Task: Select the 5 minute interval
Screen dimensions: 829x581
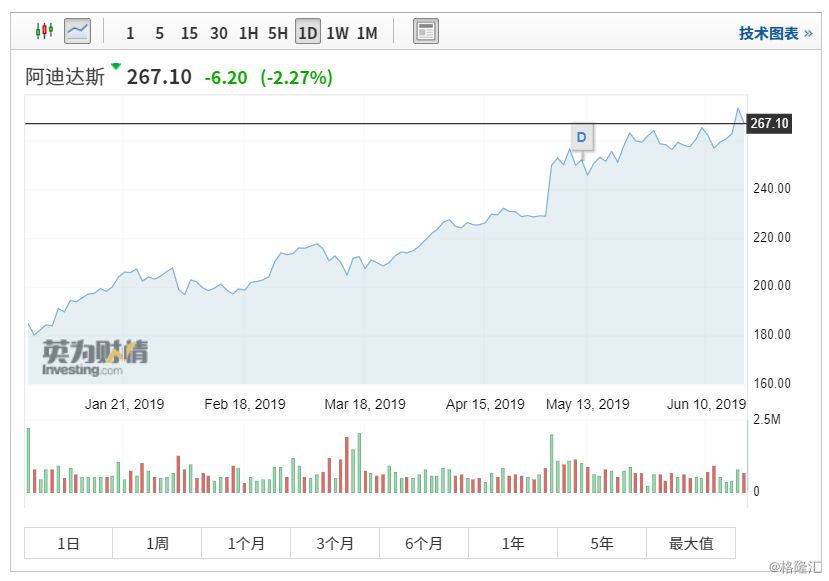Action: click(159, 33)
